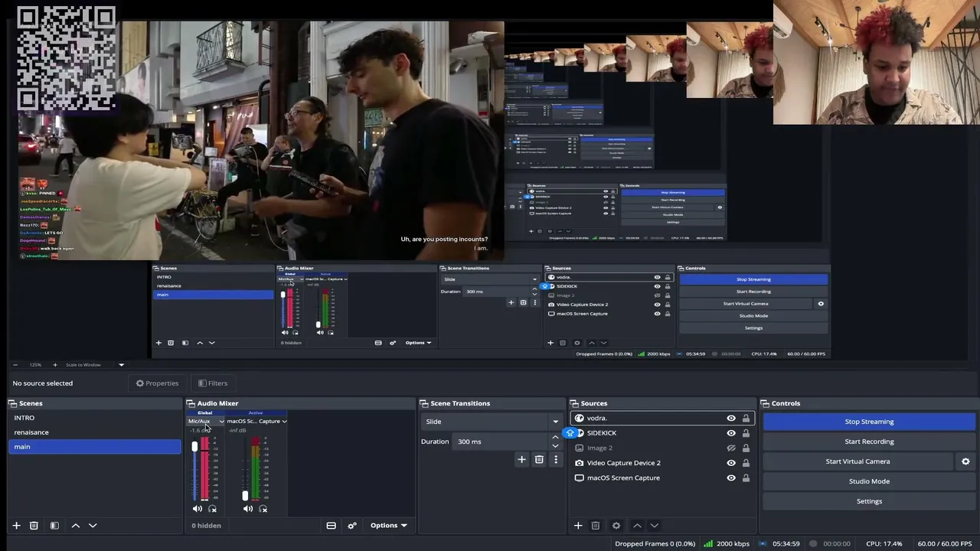This screenshot has height=551, width=980.
Task: Click Stop Streaming button
Action: [869, 422]
